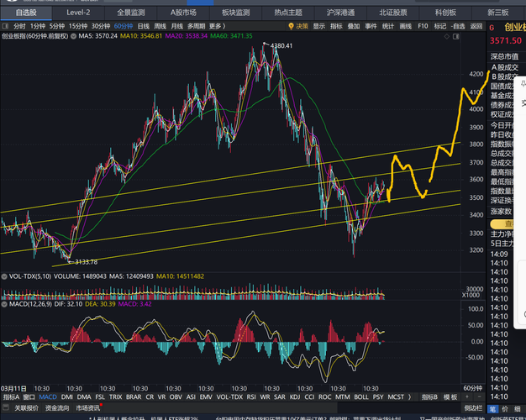
Task: Click the KDJ indicator button
Action: coord(295,396)
